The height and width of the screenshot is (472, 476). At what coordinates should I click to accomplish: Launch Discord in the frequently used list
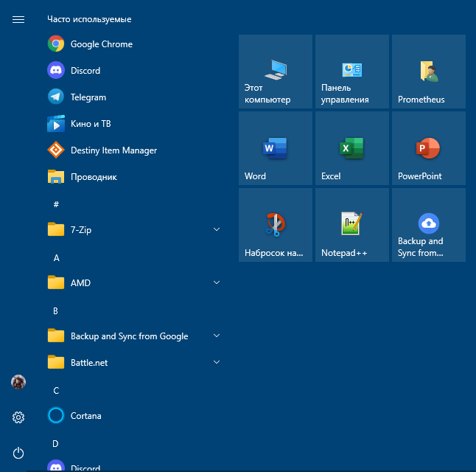[133, 71]
